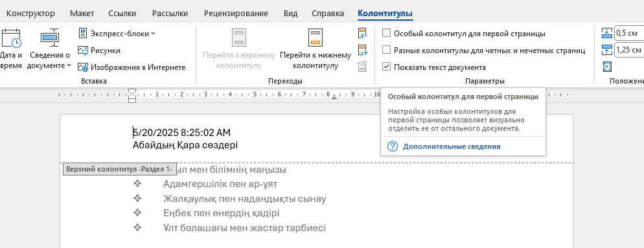This screenshot has width=644, height=248.
Task: Expand Экспресс-блоки dropdown
Action: [x=117, y=33]
